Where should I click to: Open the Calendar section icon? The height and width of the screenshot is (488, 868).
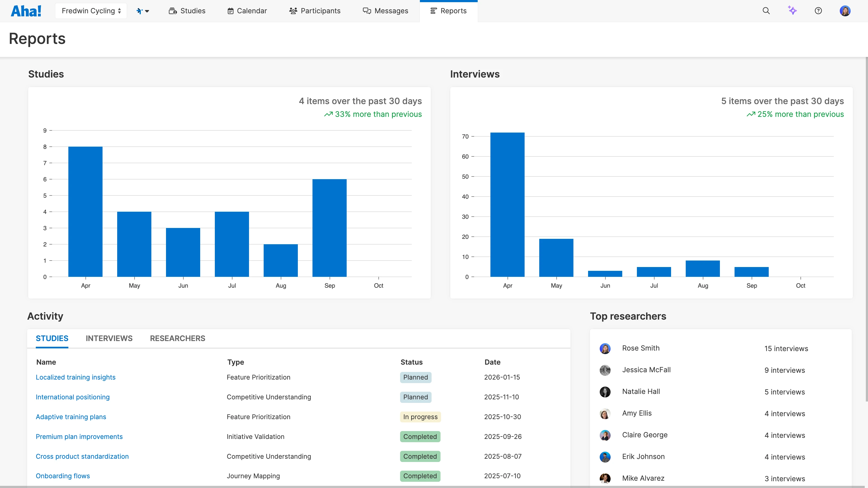click(231, 11)
